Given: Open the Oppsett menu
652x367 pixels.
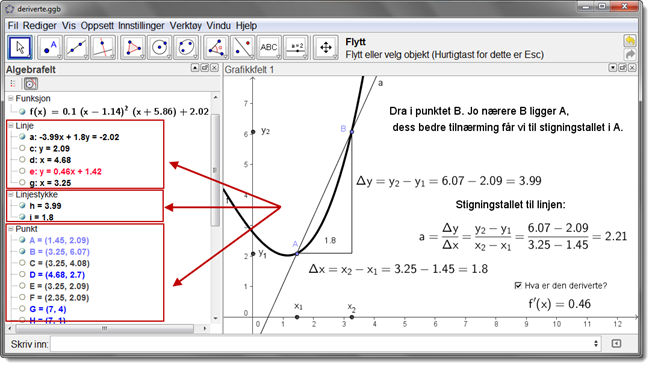Looking at the screenshot, I should click(97, 26).
